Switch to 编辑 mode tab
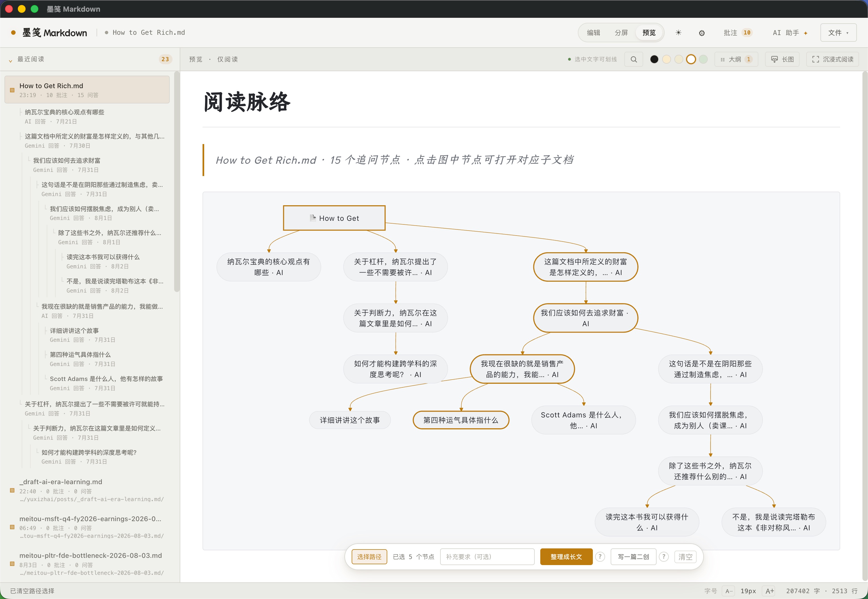The width and height of the screenshot is (868, 599). [593, 33]
